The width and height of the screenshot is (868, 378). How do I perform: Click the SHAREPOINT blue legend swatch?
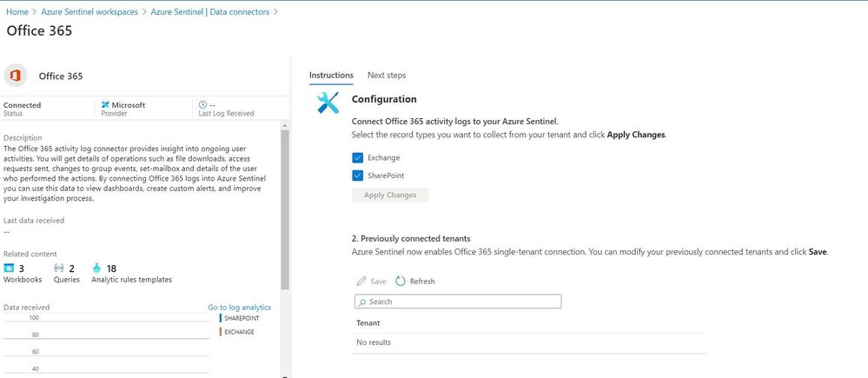coord(221,318)
